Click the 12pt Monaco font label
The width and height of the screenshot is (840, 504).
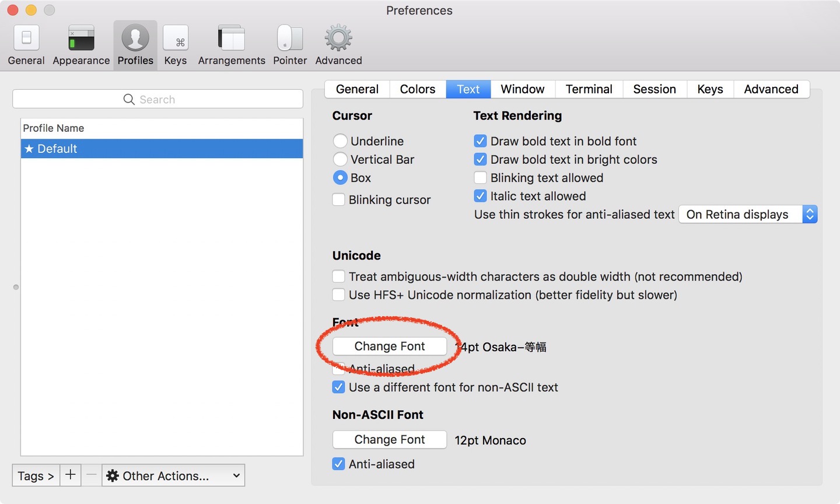[490, 440]
